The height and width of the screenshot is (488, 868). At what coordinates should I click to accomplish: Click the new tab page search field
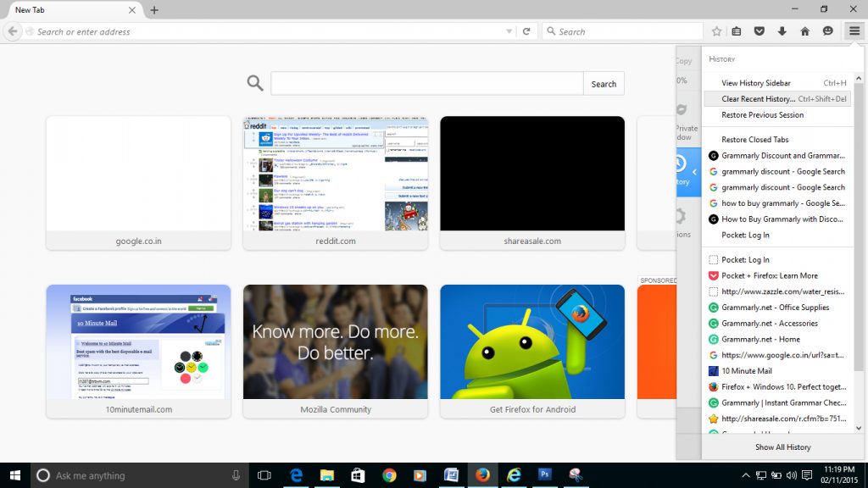point(427,84)
